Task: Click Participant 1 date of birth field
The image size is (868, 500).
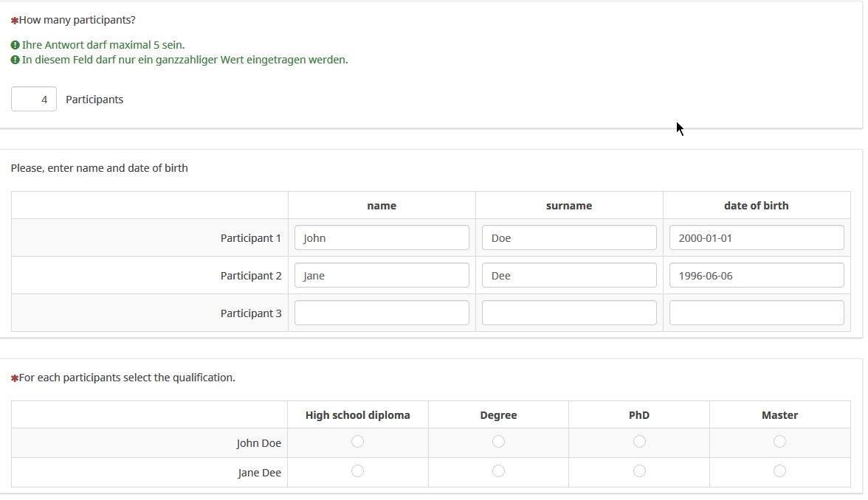Action: coord(757,238)
